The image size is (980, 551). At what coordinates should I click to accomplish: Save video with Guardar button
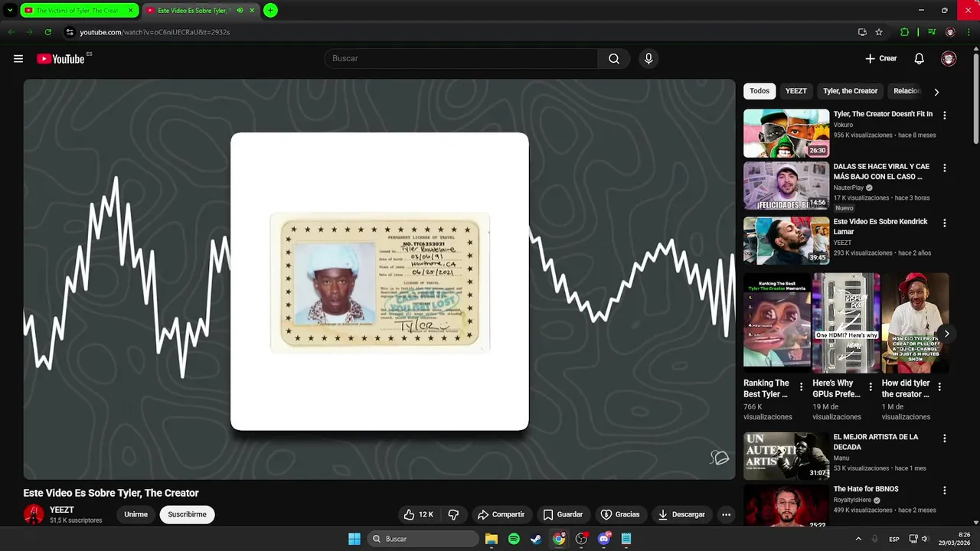(563, 514)
